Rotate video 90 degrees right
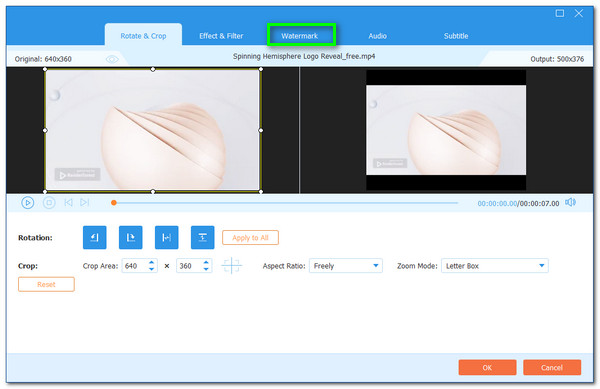 (x=130, y=238)
